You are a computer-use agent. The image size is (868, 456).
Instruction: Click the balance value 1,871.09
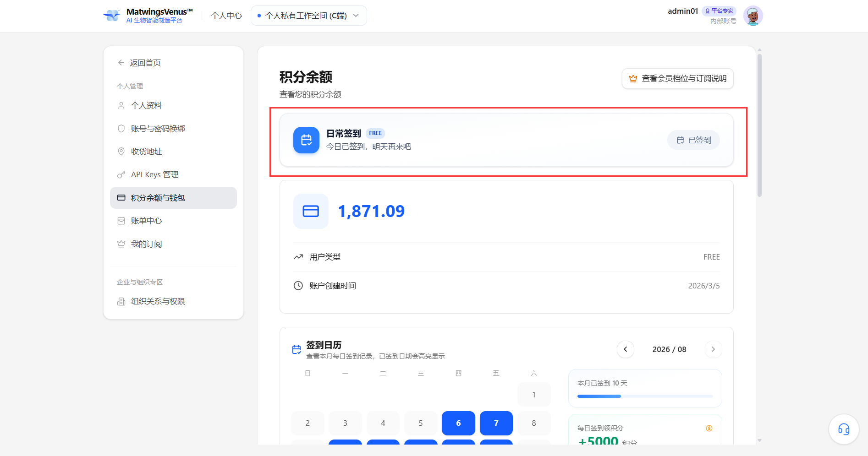(371, 211)
